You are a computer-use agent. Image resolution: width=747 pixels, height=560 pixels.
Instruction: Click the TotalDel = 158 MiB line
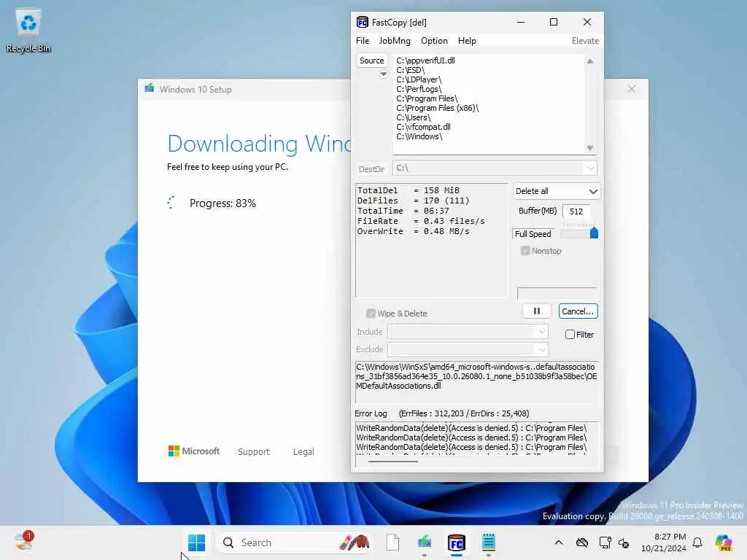(409, 190)
